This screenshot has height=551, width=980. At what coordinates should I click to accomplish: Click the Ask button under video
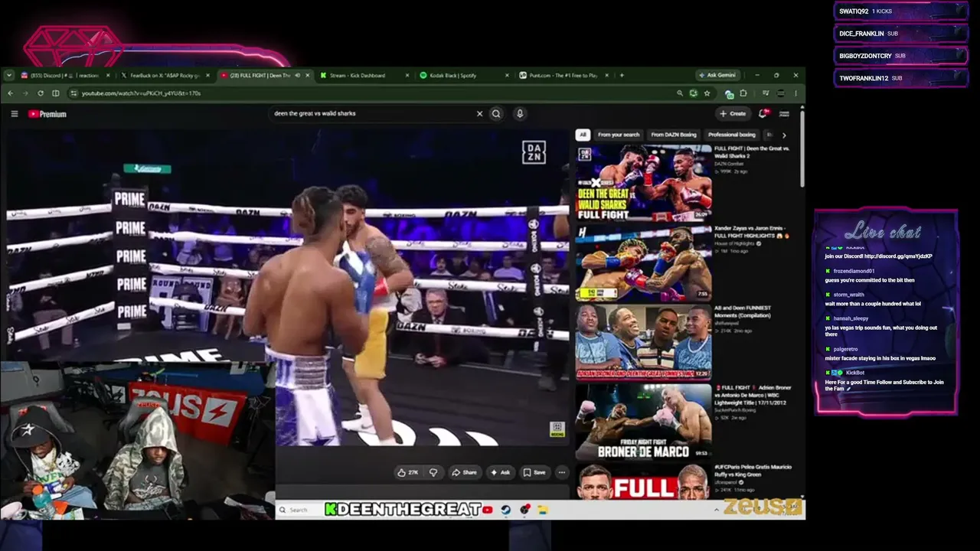pos(500,473)
